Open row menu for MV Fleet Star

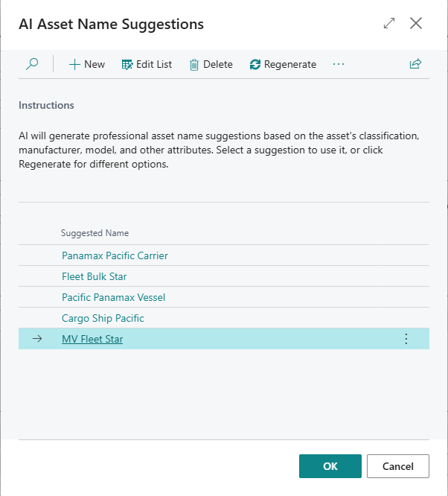[x=406, y=339]
